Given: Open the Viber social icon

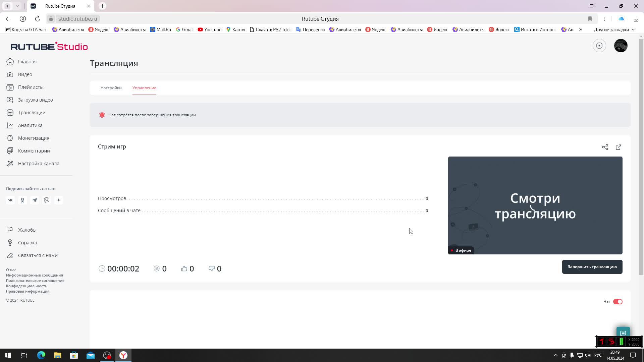Looking at the screenshot, I should pos(47,200).
